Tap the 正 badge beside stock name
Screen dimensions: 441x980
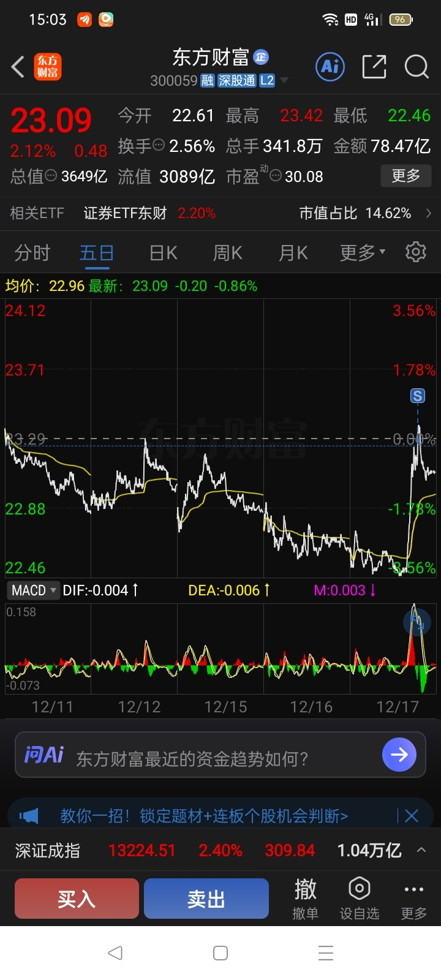point(261,57)
